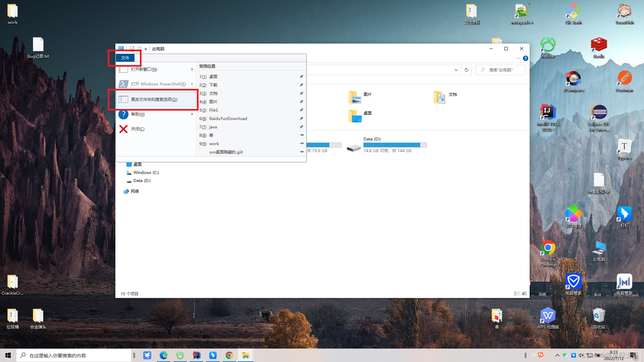This screenshot has height=362, width=644.
Task: Unpin 桌面 from frequent places
Action: [x=301, y=77]
